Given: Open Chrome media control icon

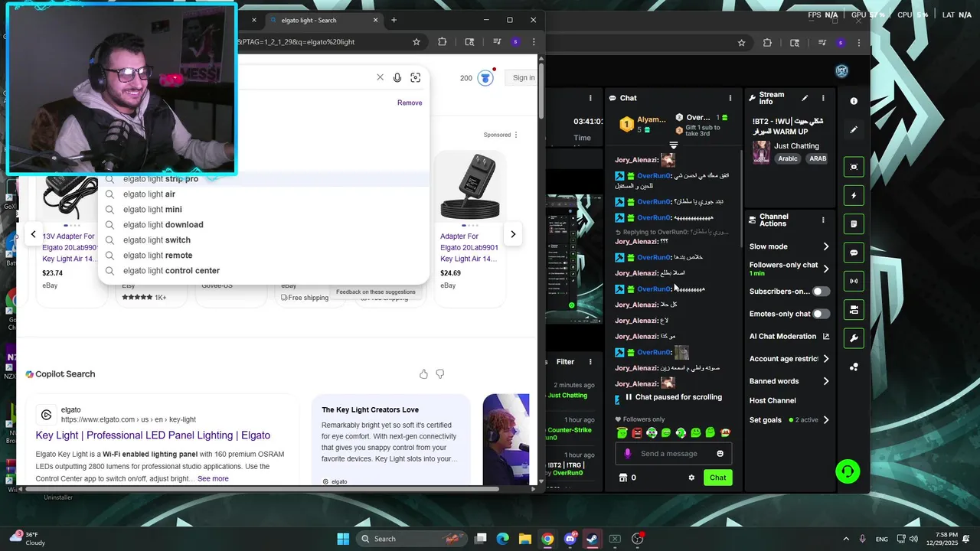Looking at the screenshot, I should (x=498, y=42).
